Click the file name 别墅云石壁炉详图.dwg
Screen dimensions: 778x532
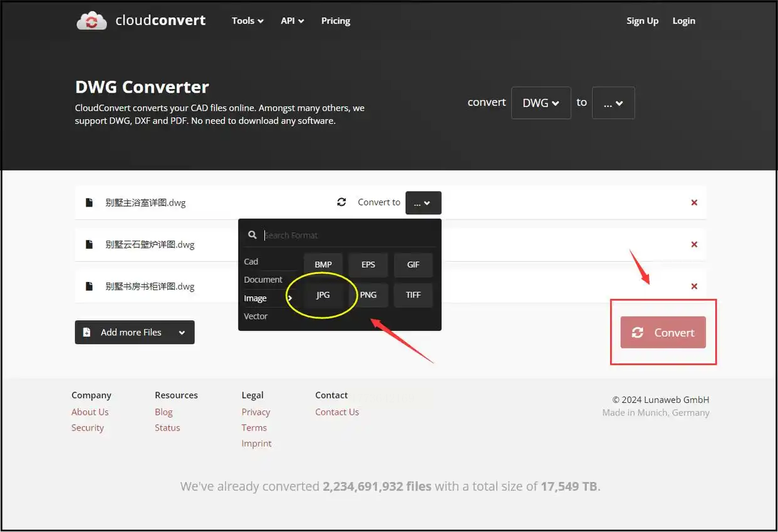[150, 244]
